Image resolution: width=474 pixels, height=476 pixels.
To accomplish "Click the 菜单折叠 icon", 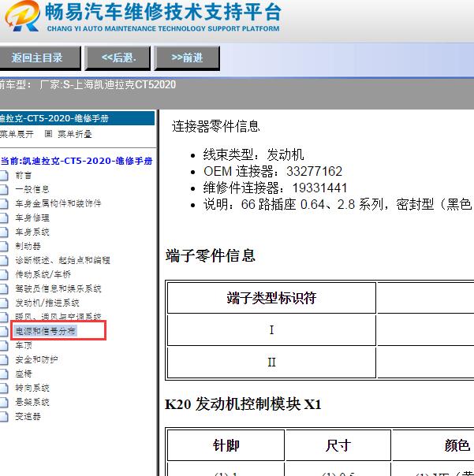I will (x=48, y=134).
